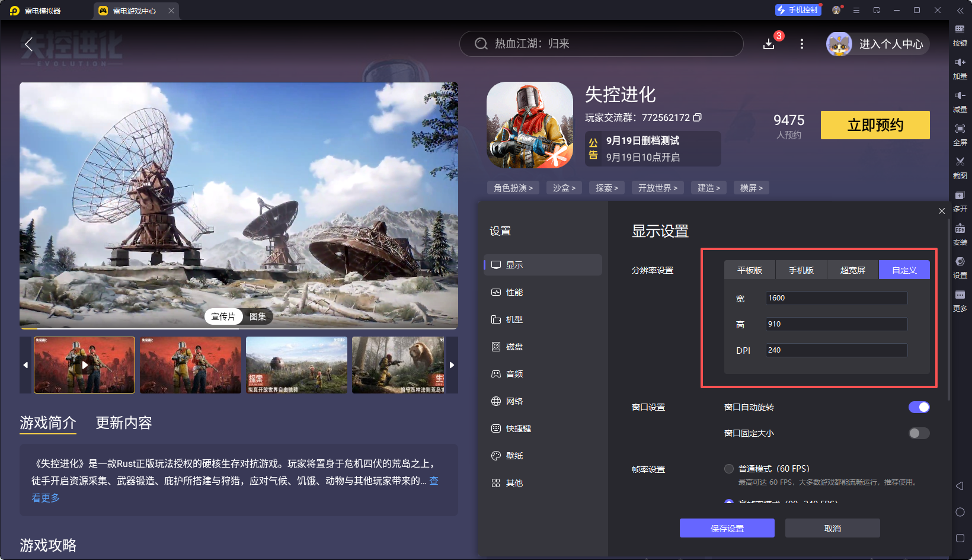972x560 pixels.
Task: Click the yellow pre-register now button
Action: 875,125
